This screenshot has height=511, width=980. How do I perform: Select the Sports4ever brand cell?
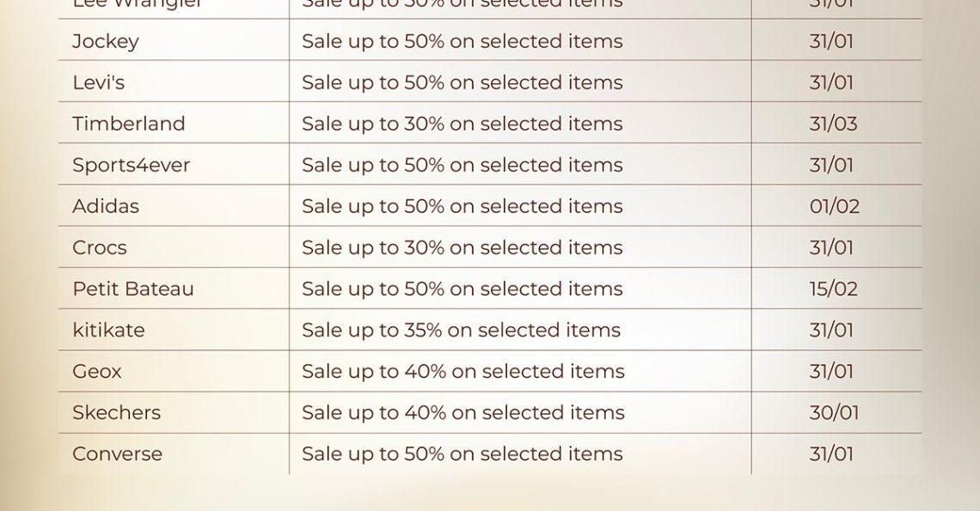[132, 165]
